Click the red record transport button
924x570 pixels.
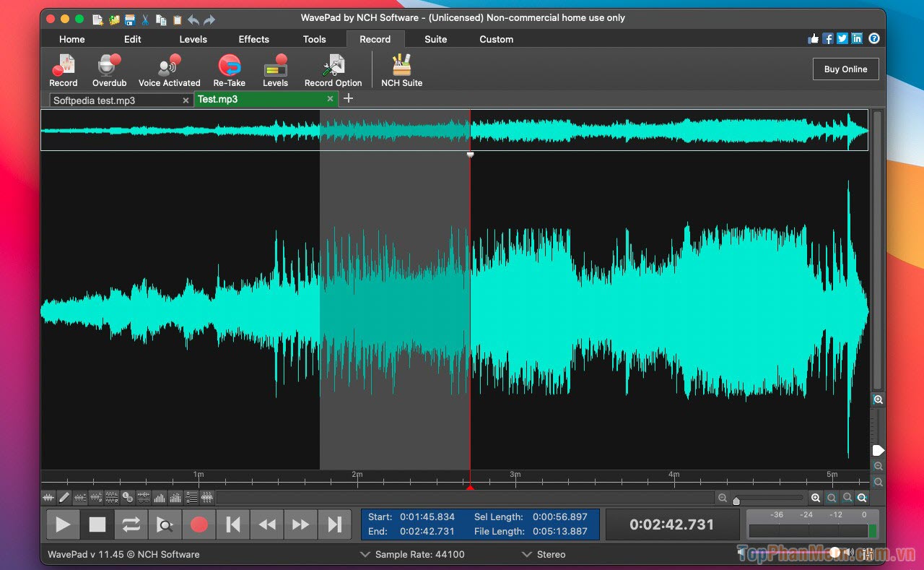pyautogui.click(x=199, y=524)
